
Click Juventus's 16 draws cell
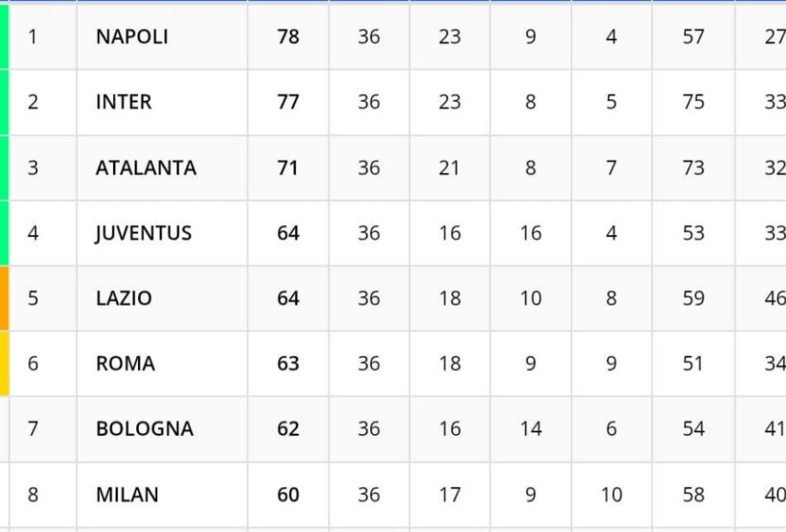(531, 233)
